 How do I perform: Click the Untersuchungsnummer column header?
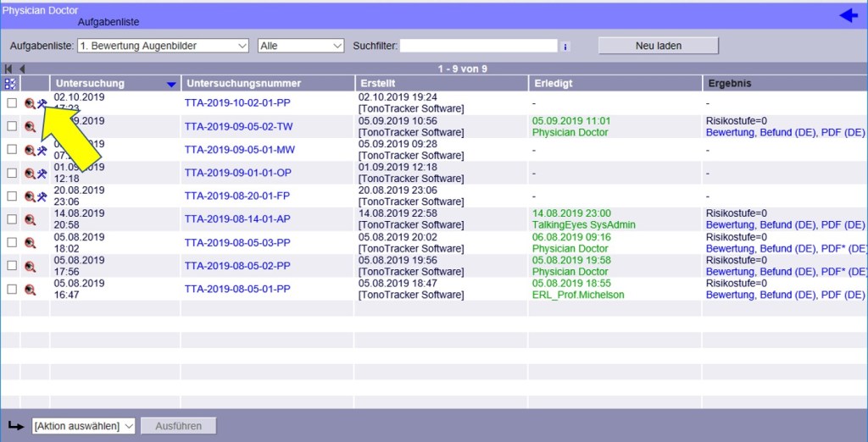tap(244, 83)
